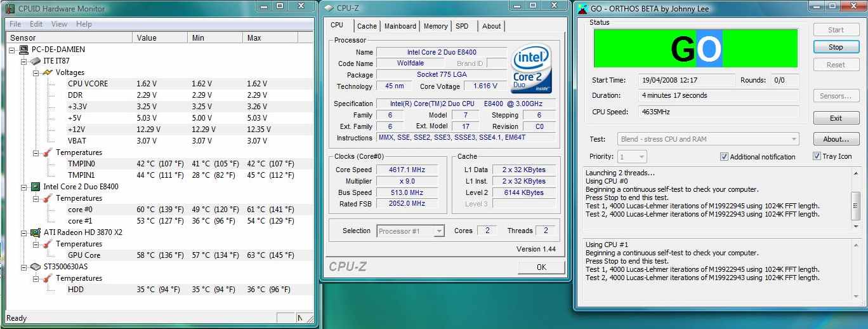Click the CPUID Hardware Monitor title bar icon
Image resolution: width=868 pixels, height=329 pixels.
click(x=10, y=9)
